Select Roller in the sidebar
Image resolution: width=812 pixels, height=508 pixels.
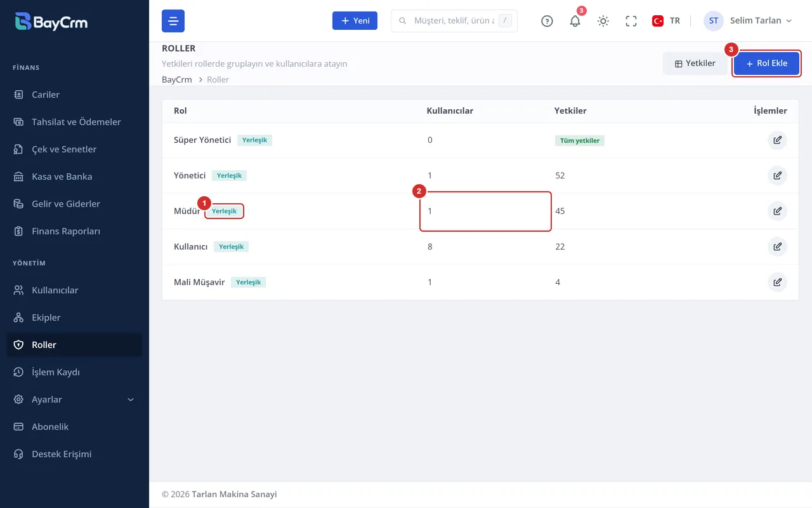coord(74,345)
